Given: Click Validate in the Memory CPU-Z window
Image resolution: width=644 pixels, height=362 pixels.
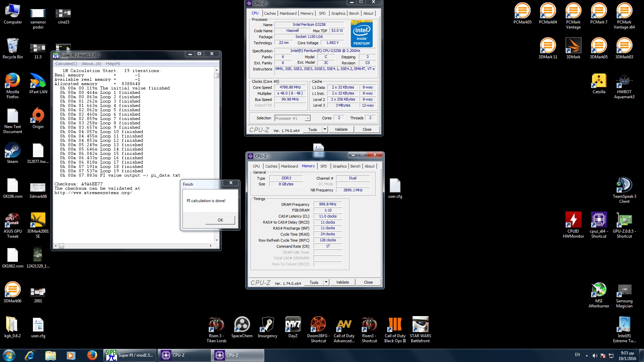Looking at the screenshot, I should [342, 282].
